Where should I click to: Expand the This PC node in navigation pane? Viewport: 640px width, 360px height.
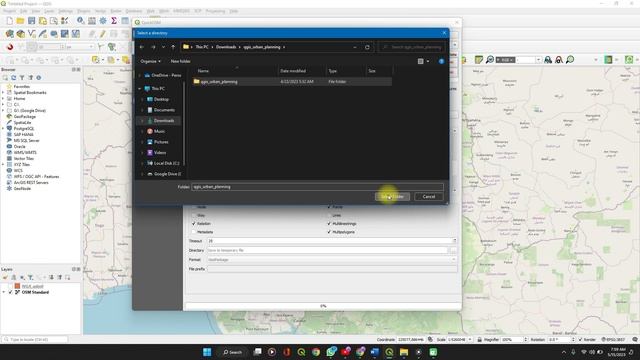click(140, 89)
